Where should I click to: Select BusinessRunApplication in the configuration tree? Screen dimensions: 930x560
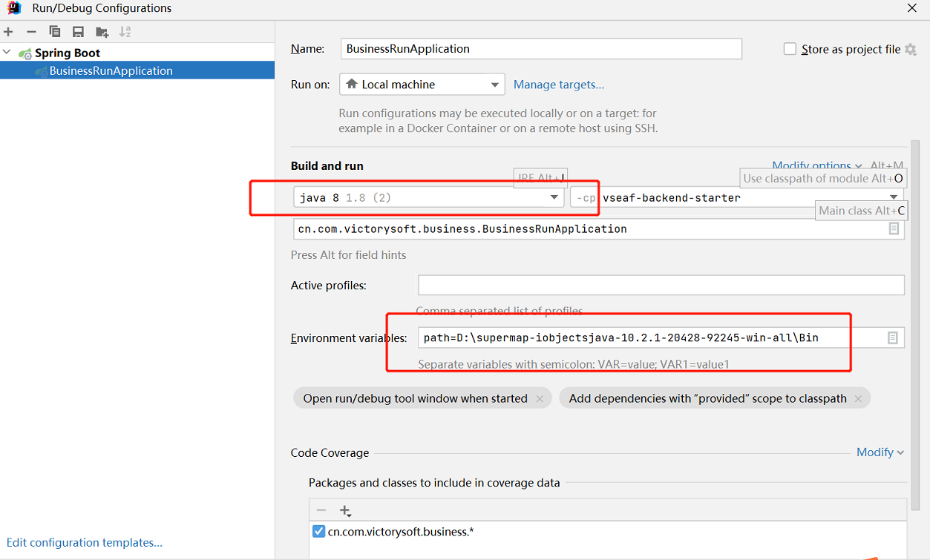coord(111,70)
